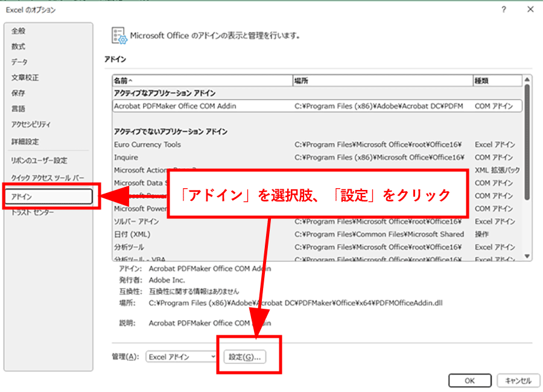Select the Acrobat PDFMaker Office COM Addin row
The width and height of the screenshot is (543, 392).
tap(317, 106)
